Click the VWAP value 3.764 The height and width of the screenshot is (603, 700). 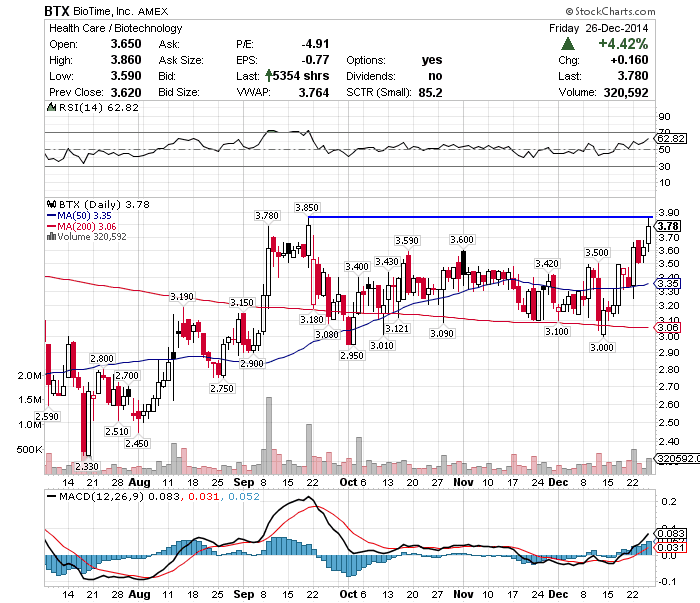click(x=314, y=92)
